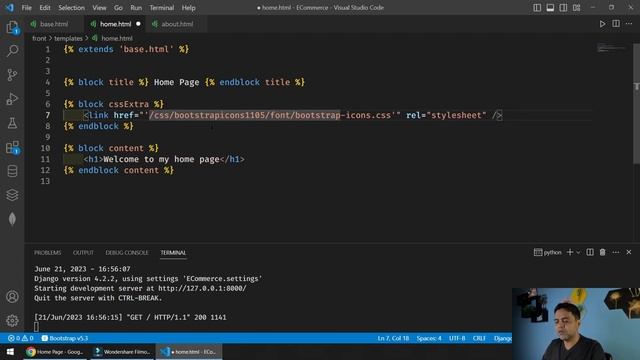Open Windows Start button

(x=10, y=351)
